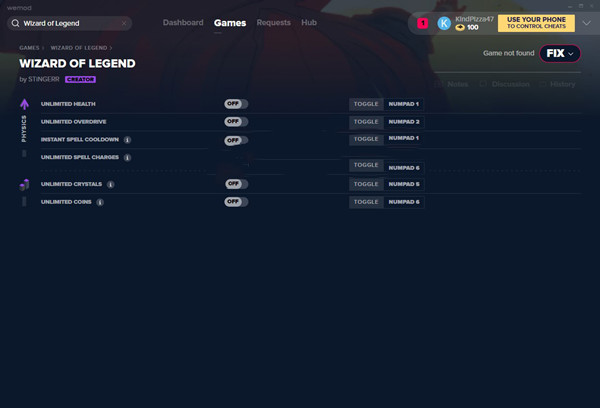Image resolution: width=600 pixels, height=408 pixels.
Task: Click the KindPizza47 avatar icon
Action: (x=444, y=23)
